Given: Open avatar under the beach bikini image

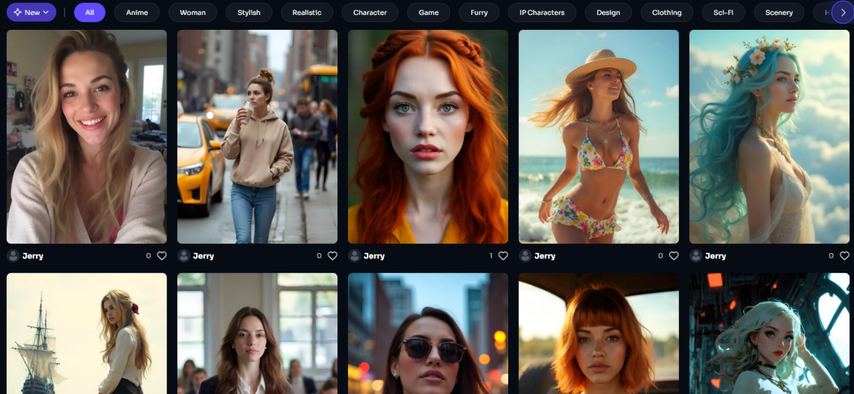Looking at the screenshot, I should 525,256.
